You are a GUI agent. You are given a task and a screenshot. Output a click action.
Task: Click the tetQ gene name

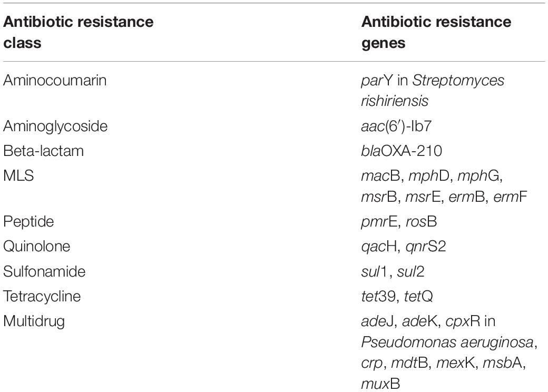[x=418, y=297]
